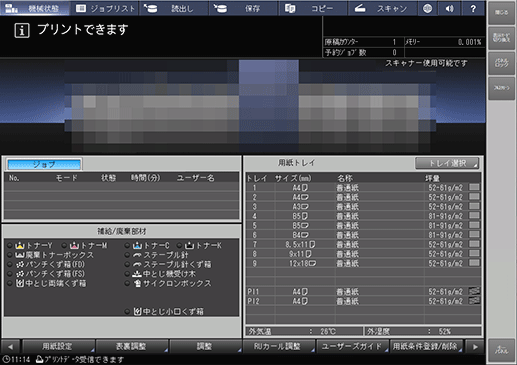Click the 予約ジョブ数 field
The width and height of the screenshot is (517, 365).
click(363, 52)
